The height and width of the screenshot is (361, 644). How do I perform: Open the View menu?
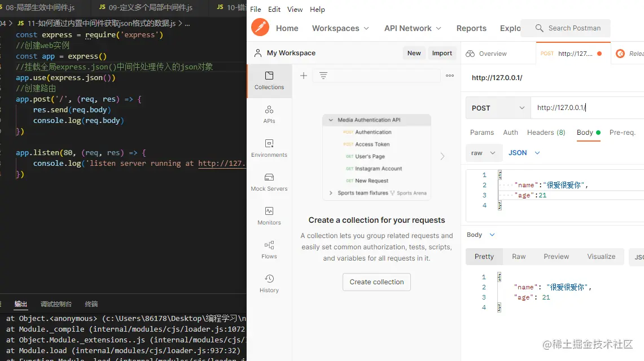coord(295,9)
